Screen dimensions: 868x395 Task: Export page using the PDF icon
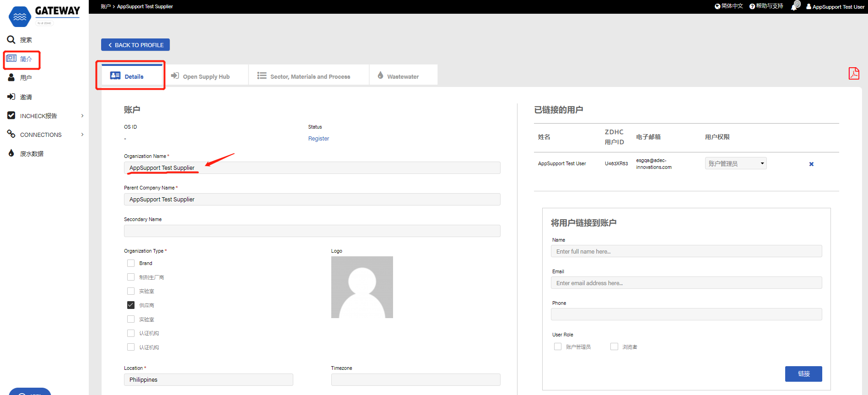click(x=854, y=73)
